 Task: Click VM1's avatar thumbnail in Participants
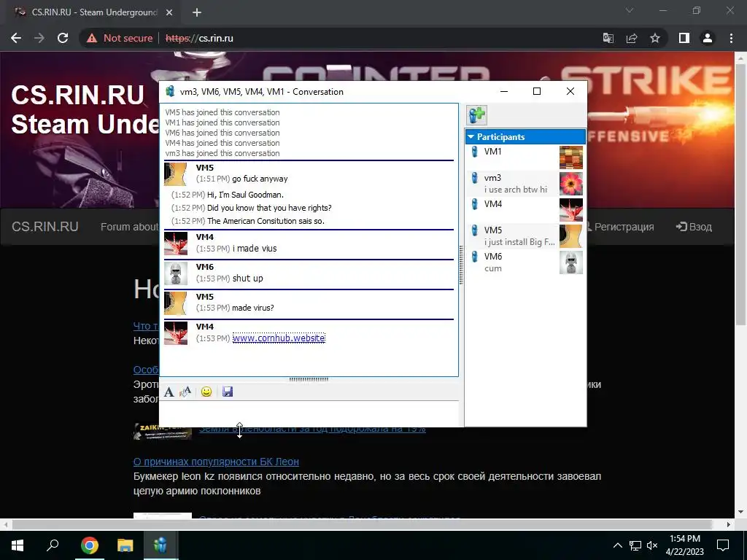coord(570,157)
